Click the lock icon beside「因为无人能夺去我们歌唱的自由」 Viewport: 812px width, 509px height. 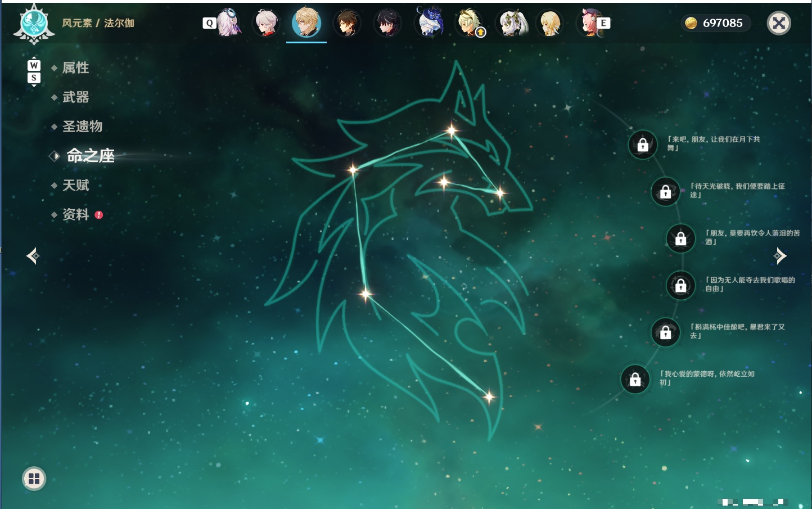coord(680,286)
